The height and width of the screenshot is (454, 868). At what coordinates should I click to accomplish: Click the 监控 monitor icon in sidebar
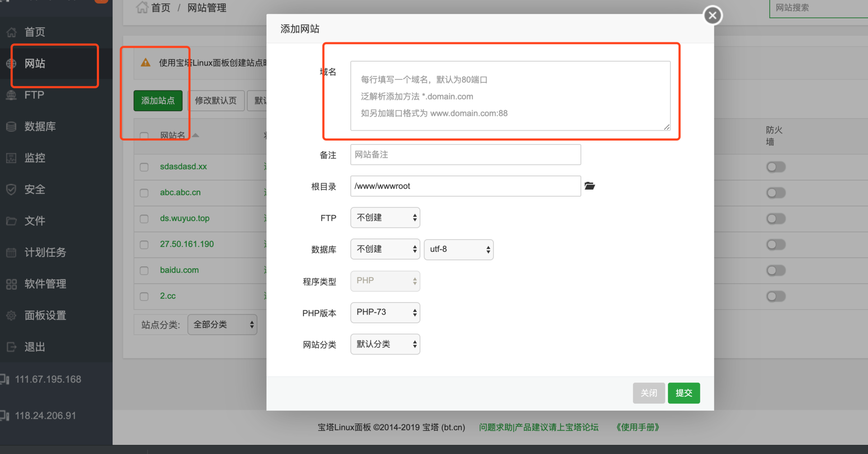click(x=11, y=158)
